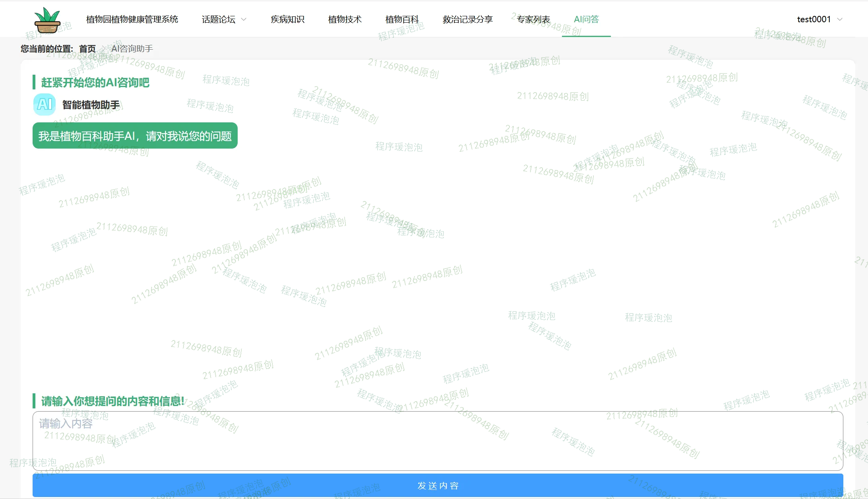The height and width of the screenshot is (499, 868).
Task: Click the AI assistant avatar icon
Action: (45, 104)
